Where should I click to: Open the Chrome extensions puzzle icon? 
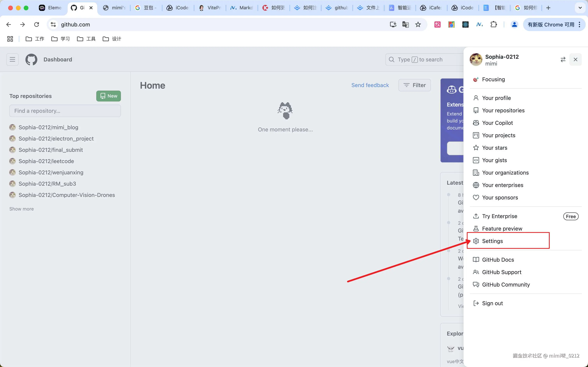tap(493, 24)
